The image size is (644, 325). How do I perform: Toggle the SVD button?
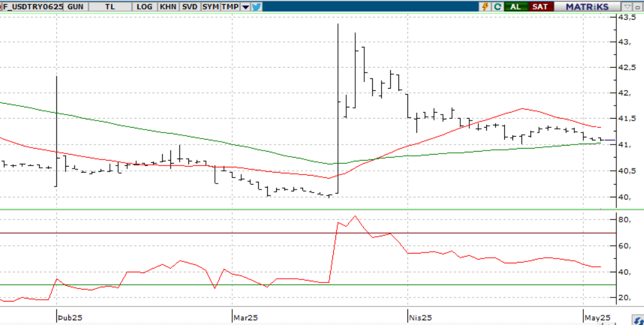189,7
